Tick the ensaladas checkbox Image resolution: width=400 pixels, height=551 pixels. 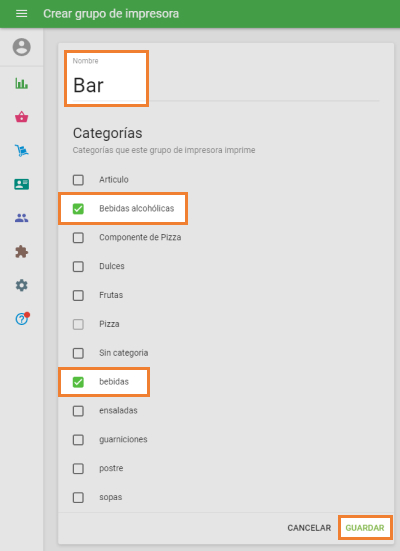pyautogui.click(x=78, y=411)
